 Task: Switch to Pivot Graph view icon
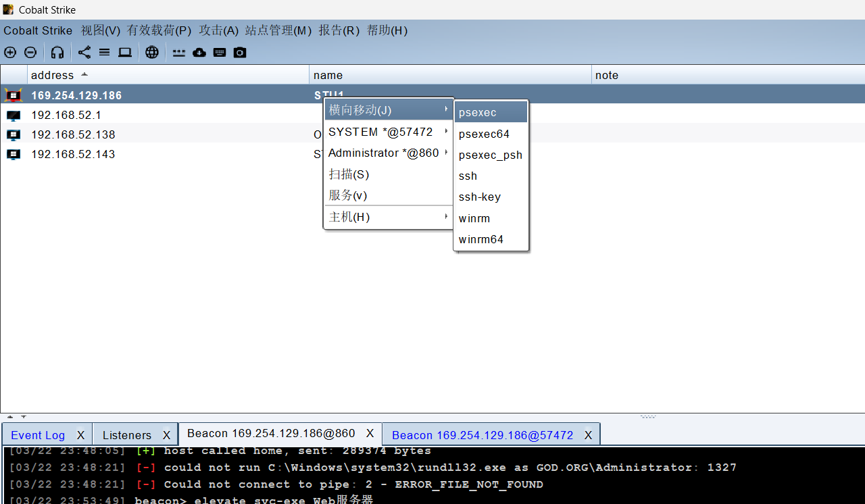84,52
